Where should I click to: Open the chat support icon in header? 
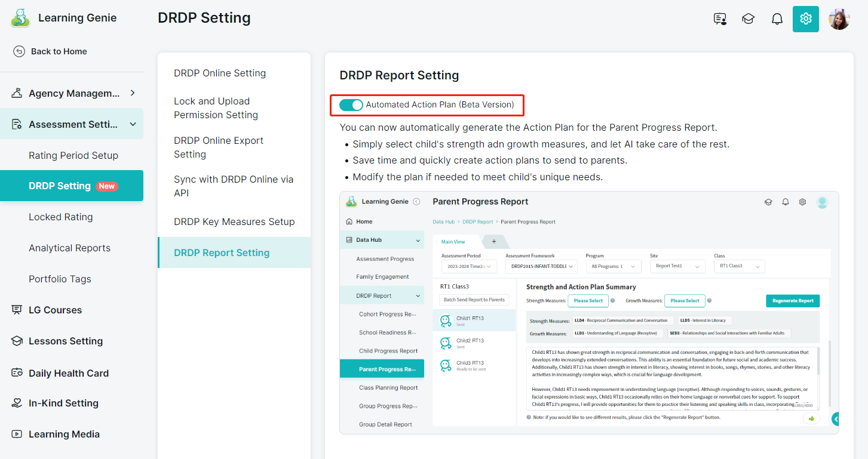point(720,19)
